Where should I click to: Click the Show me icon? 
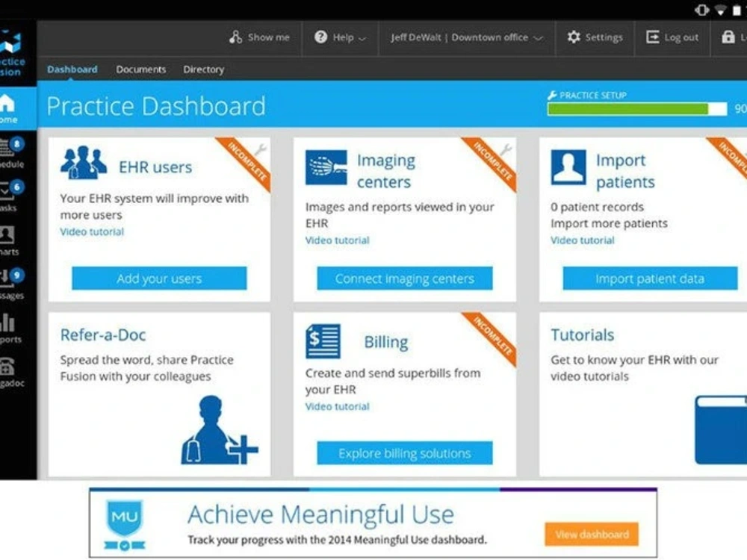point(235,37)
